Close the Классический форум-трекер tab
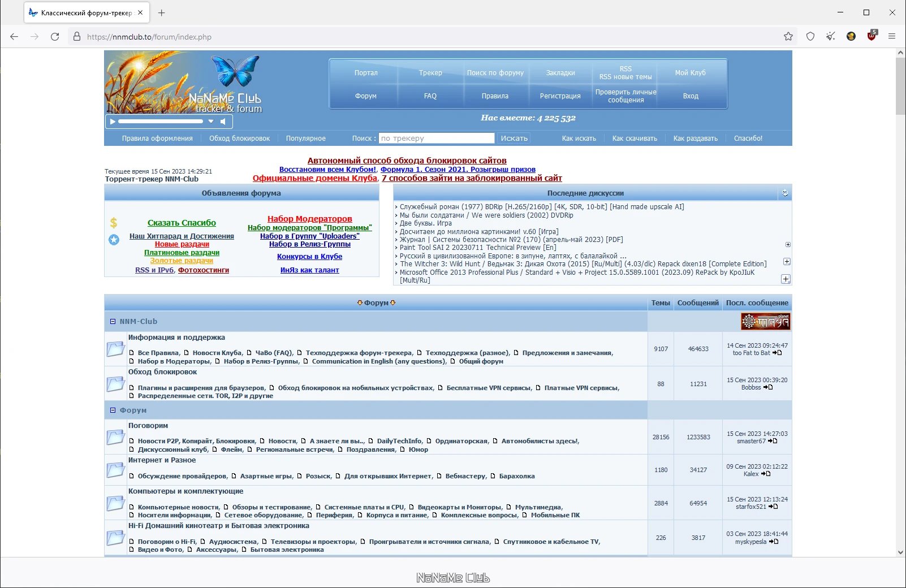 (140, 12)
